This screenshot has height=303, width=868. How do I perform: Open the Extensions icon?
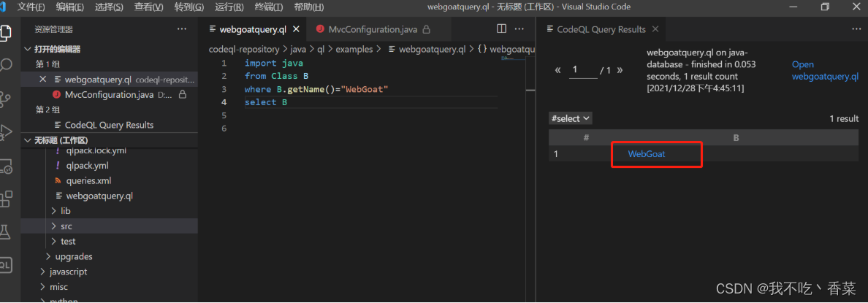click(x=5, y=199)
